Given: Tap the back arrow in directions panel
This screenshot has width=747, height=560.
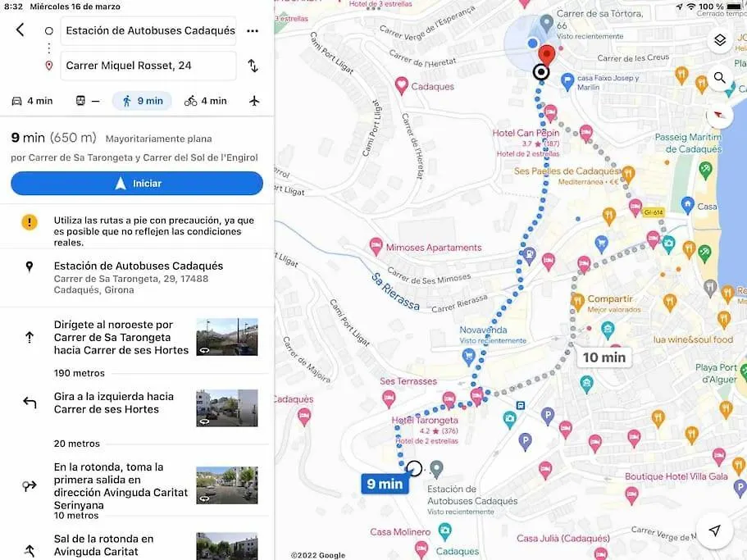Looking at the screenshot, I should click(20, 30).
